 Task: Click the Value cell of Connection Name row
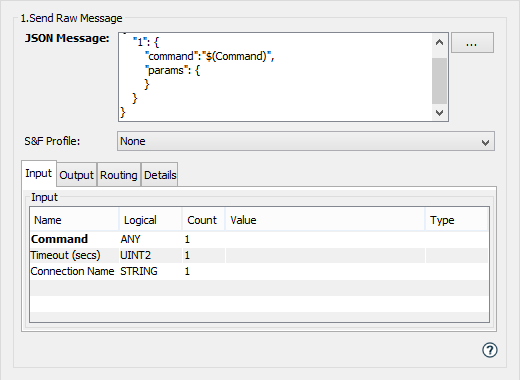tap(325, 271)
